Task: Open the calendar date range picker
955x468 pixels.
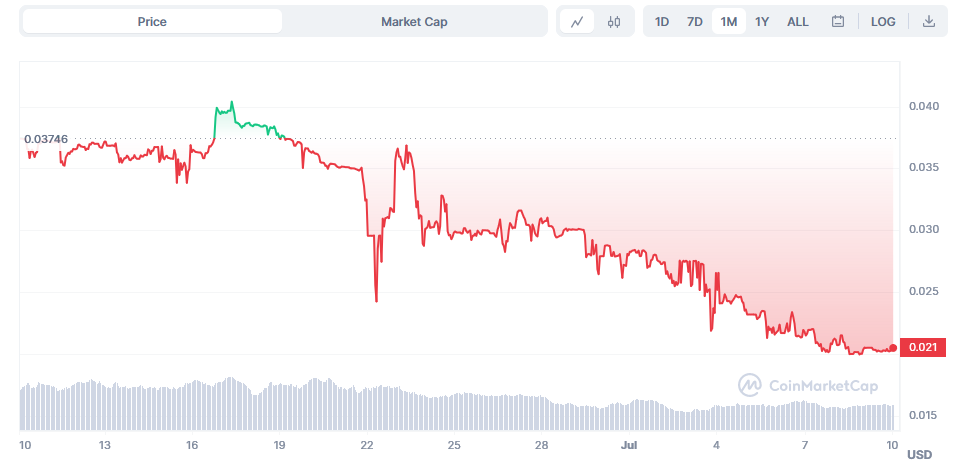Action: click(837, 22)
